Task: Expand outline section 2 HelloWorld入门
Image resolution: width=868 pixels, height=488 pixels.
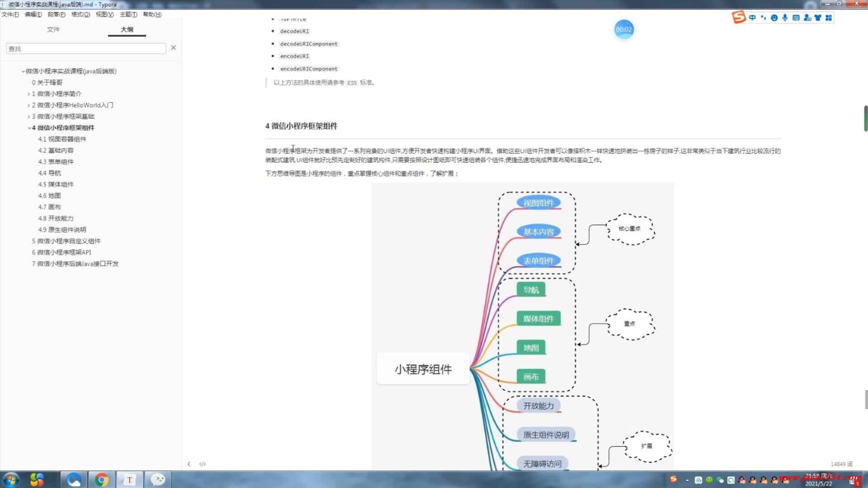Action: pyautogui.click(x=28, y=105)
